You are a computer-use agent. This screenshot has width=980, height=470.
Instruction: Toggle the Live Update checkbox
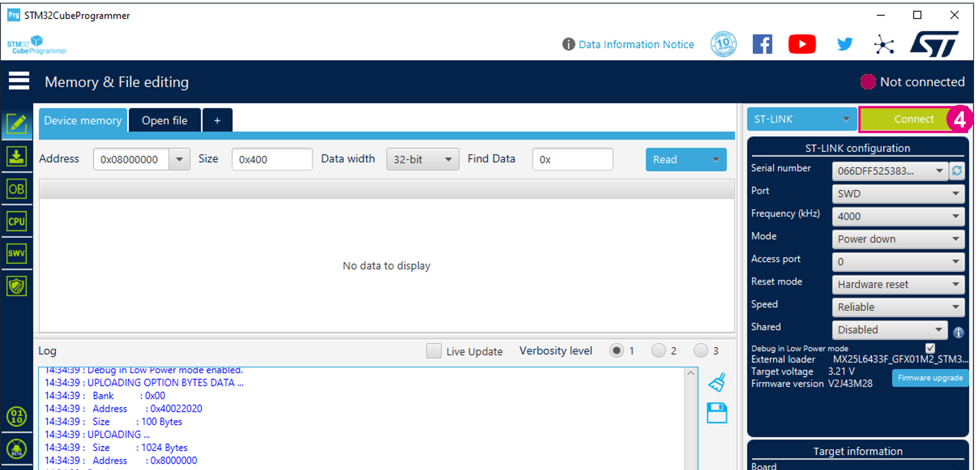point(433,351)
